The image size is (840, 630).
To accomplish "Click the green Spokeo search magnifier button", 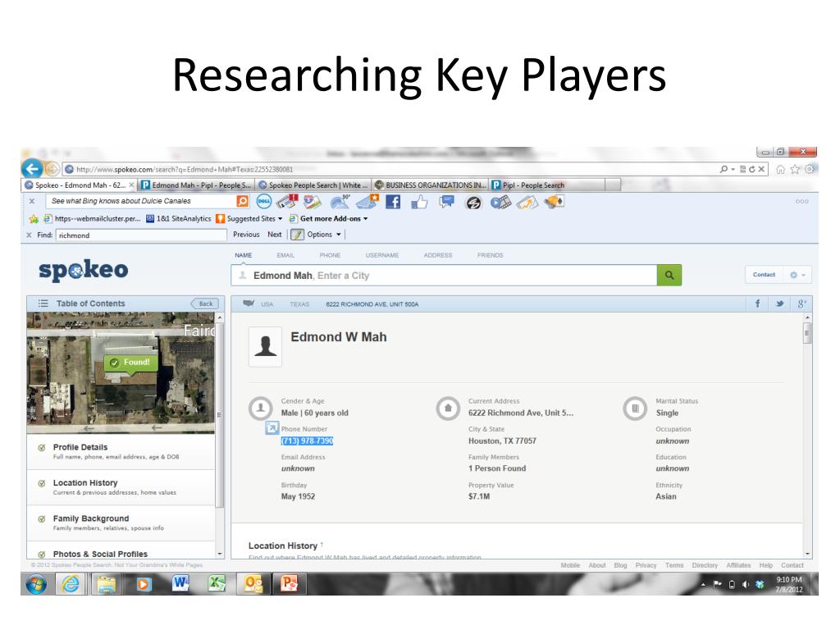I will tap(669, 275).
